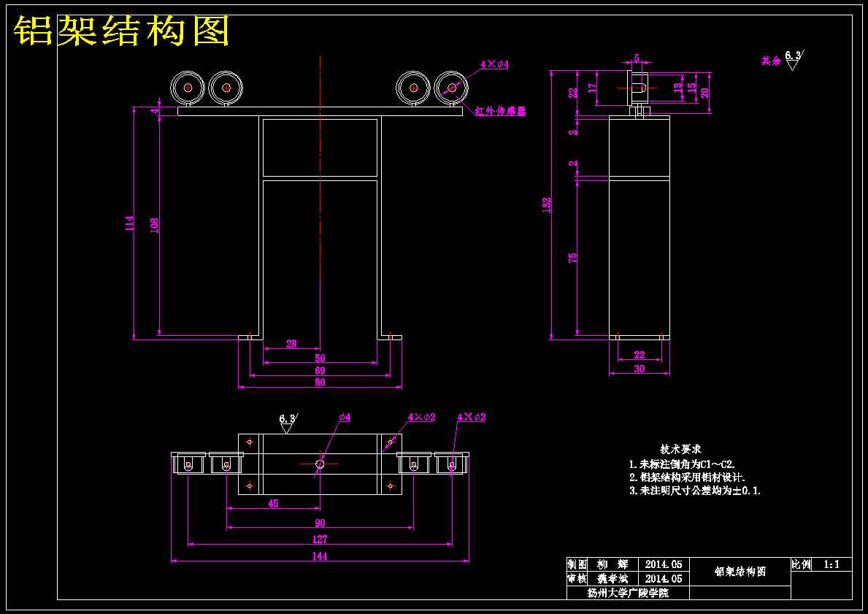Select the 制图 cell in title block
Viewport: 868px width, 614px height.
click(x=576, y=564)
